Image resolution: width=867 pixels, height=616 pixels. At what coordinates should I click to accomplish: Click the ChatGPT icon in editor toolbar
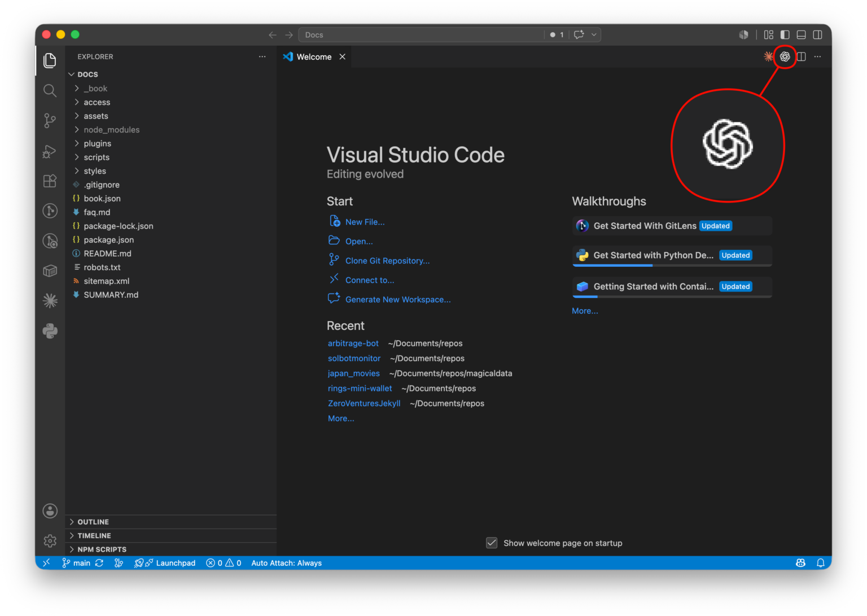click(785, 56)
